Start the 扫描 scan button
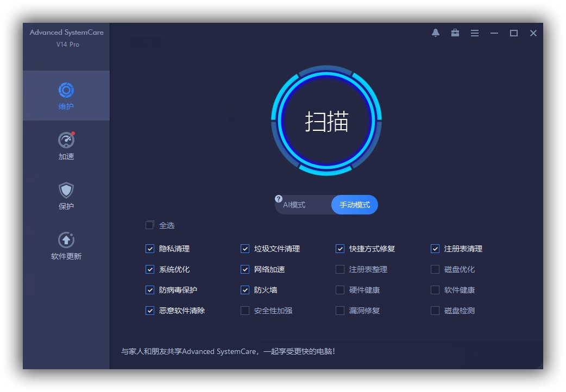Screen dimensions: 566x392 [326, 121]
